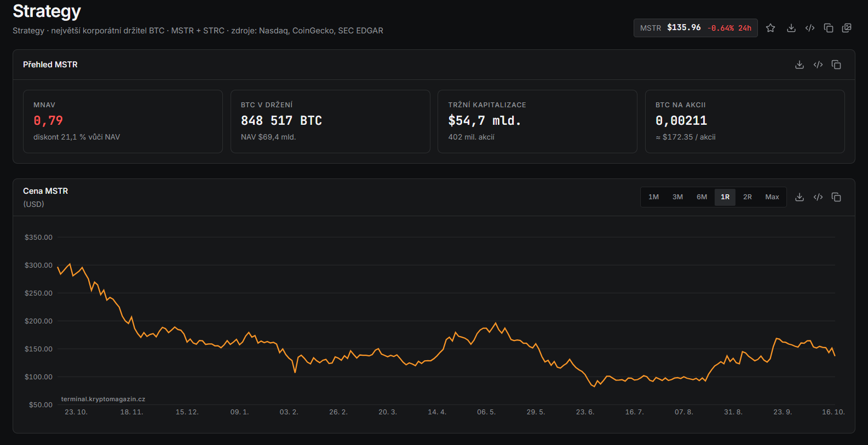Download the Přehled MSTR panel
This screenshot has height=445, width=868.
800,65
